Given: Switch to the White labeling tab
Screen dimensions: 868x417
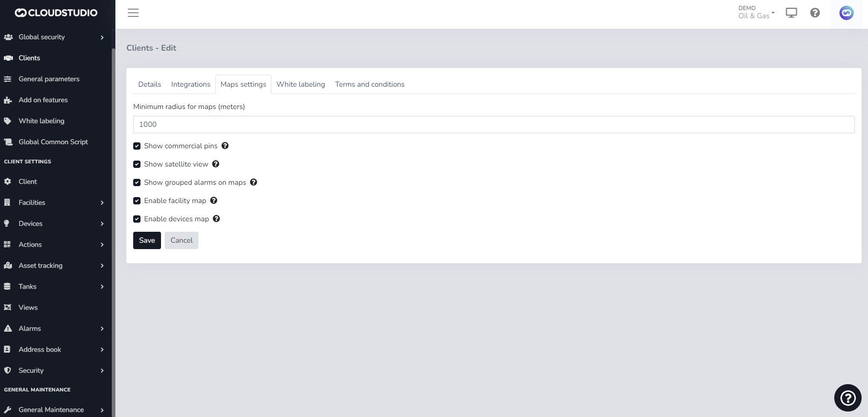Looking at the screenshot, I should click(301, 84).
